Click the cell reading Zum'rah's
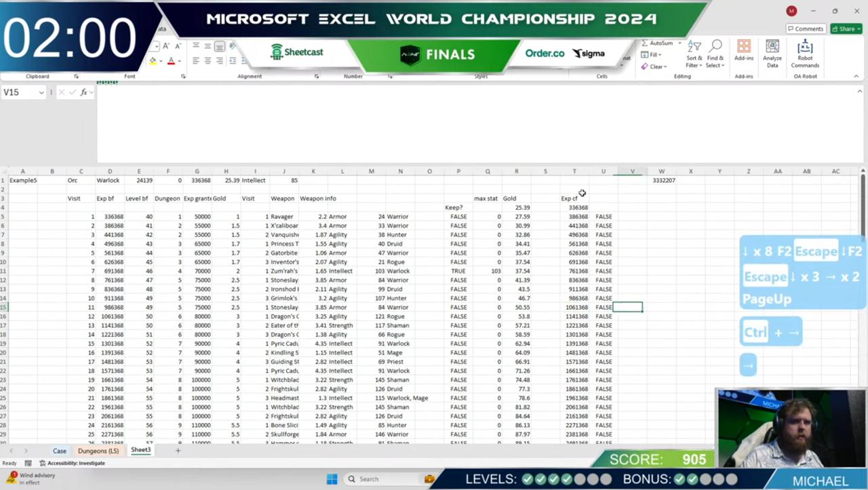 click(284, 271)
